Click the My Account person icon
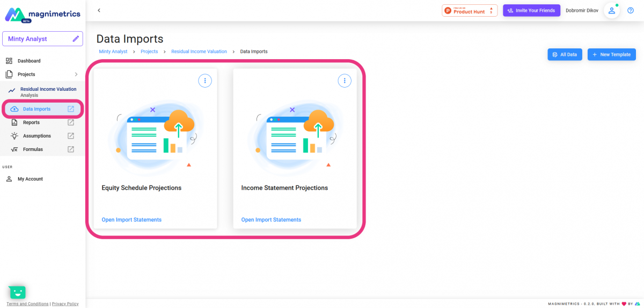644x308 pixels. point(9,179)
